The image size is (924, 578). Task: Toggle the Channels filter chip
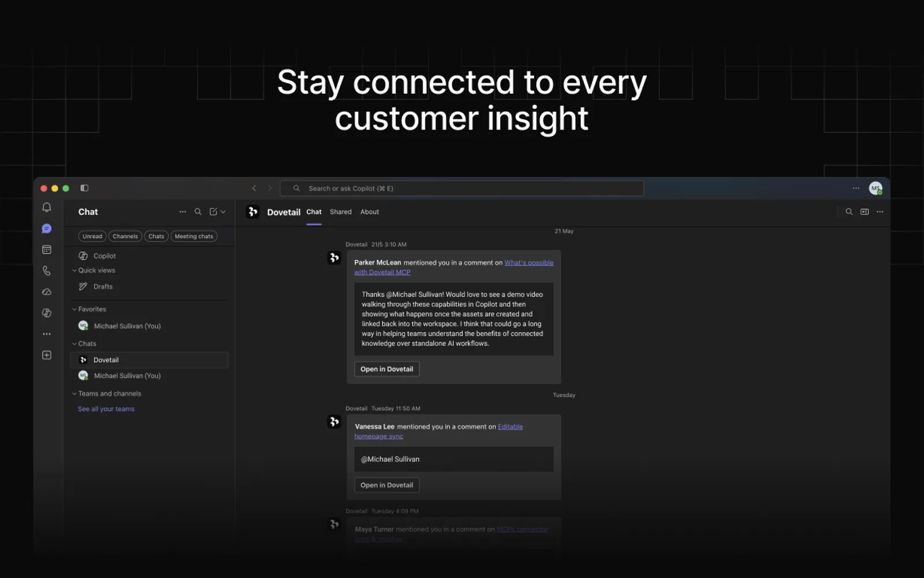(125, 236)
